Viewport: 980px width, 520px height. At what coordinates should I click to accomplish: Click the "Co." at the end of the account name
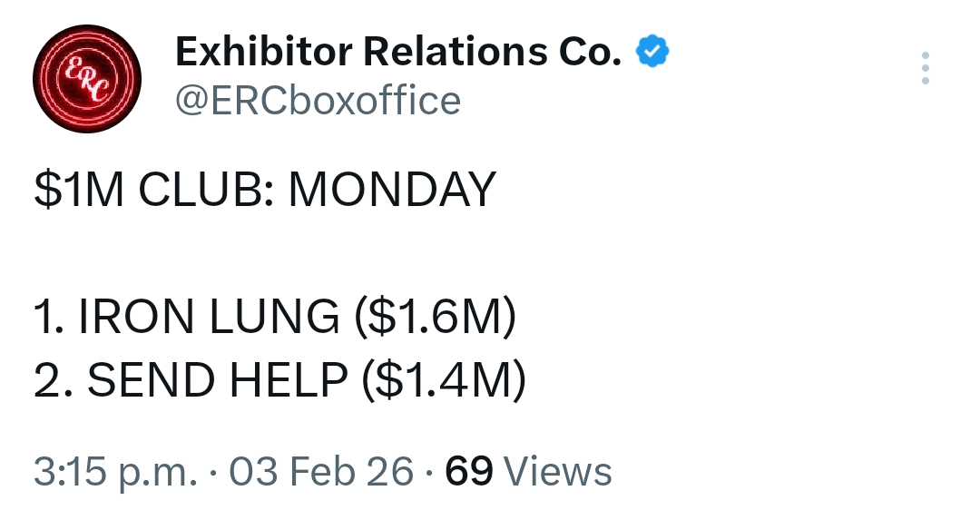[589, 53]
